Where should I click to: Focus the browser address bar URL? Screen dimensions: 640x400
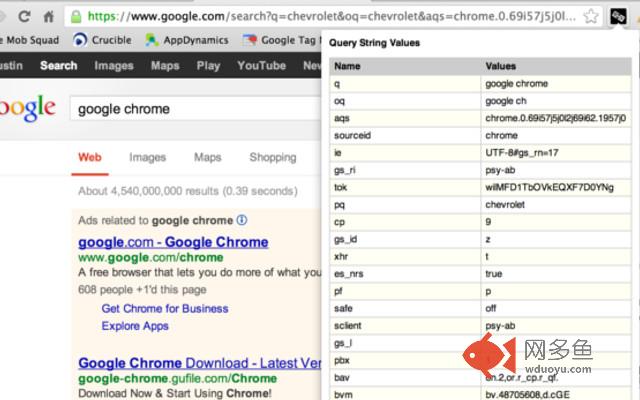[331, 16]
